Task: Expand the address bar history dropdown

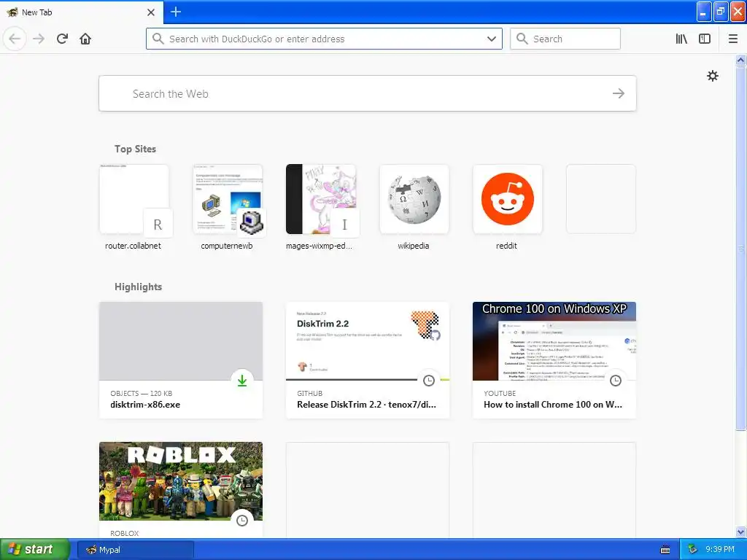Action: pyautogui.click(x=492, y=39)
